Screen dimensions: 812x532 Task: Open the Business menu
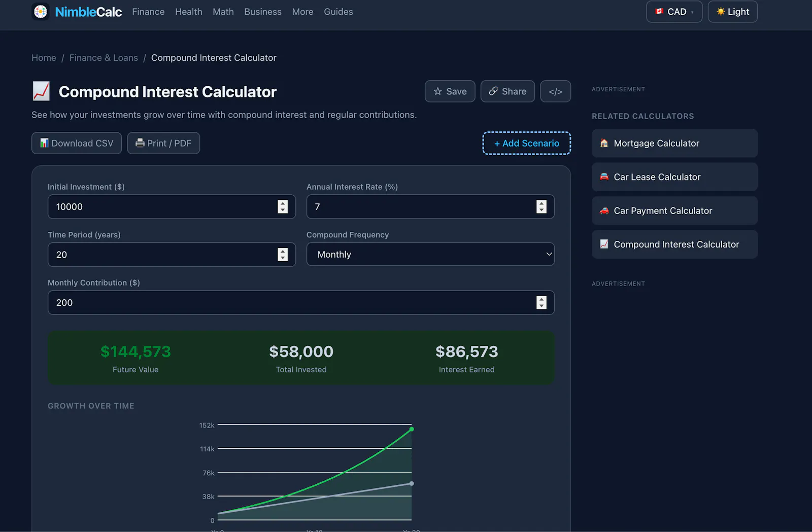(x=263, y=12)
